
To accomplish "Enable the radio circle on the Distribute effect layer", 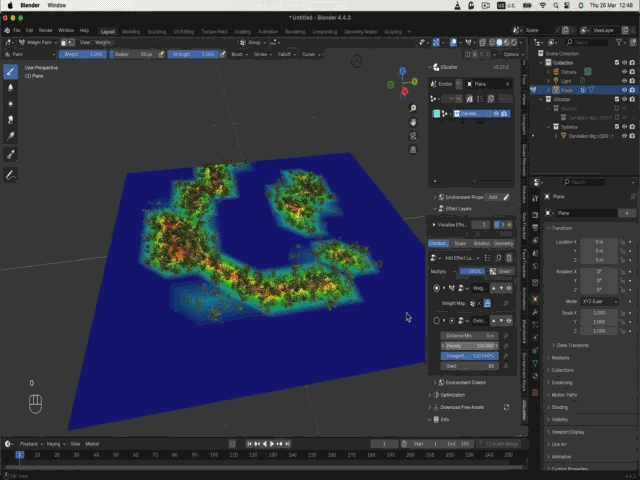I will (436, 320).
